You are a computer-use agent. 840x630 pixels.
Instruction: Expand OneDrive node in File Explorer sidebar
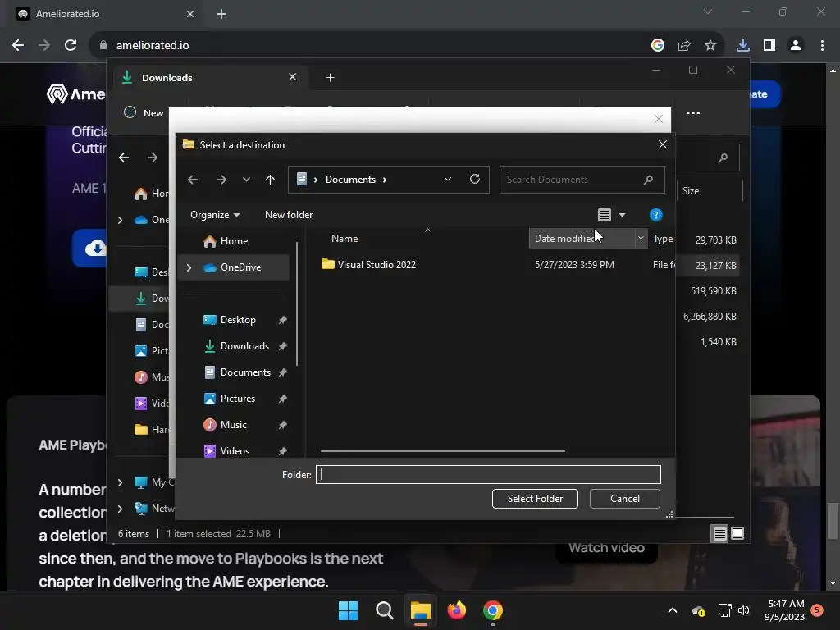coord(121,220)
